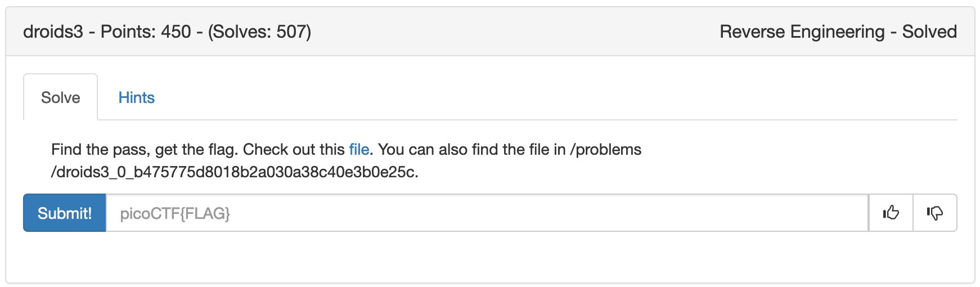Open the challenge "file" link
Screen dimensions: 980x287
359,150
